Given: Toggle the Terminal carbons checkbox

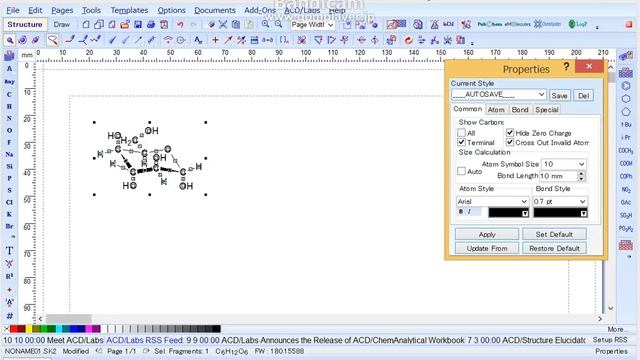Looking at the screenshot, I should [x=461, y=142].
